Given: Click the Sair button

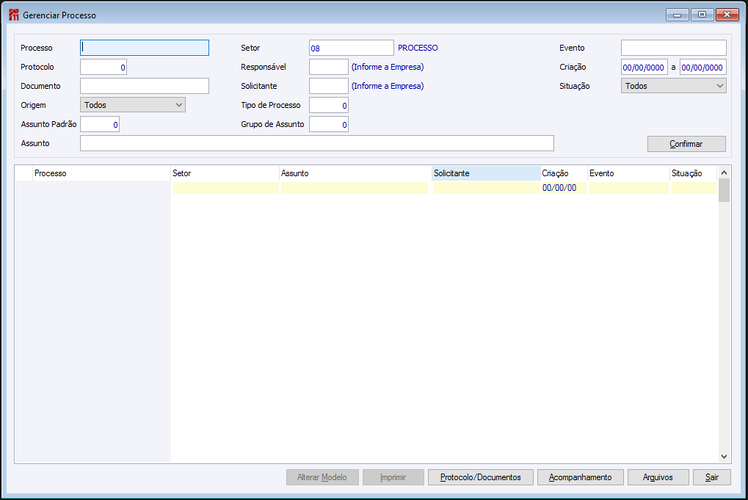Looking at the screenshot, I should (x=712, y=477).
